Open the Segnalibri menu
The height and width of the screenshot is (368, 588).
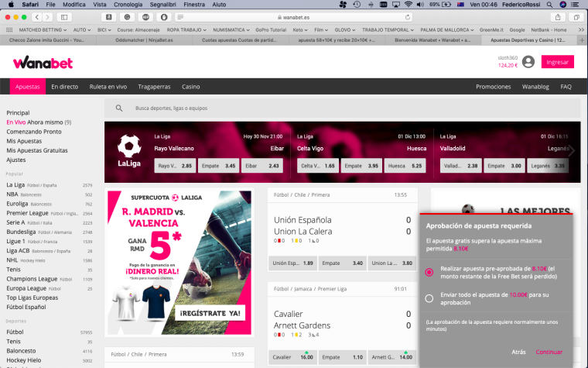pyautogui.click(x=162, y=5)
